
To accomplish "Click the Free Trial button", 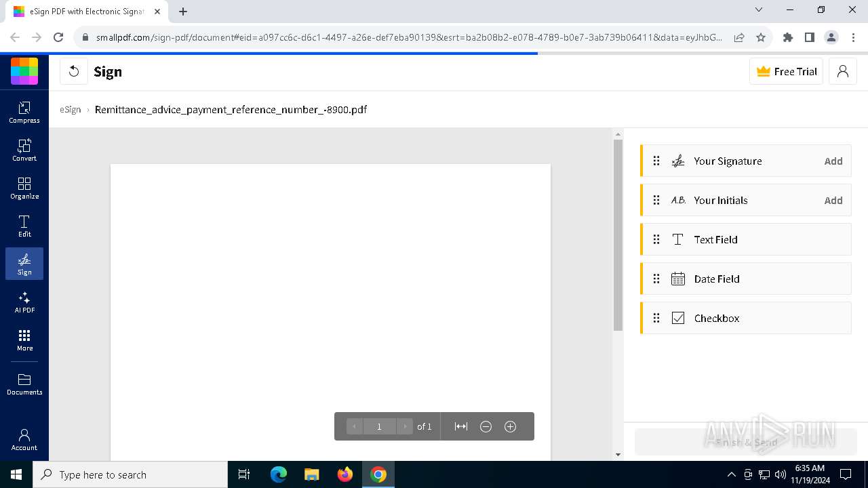I will 786,71.
